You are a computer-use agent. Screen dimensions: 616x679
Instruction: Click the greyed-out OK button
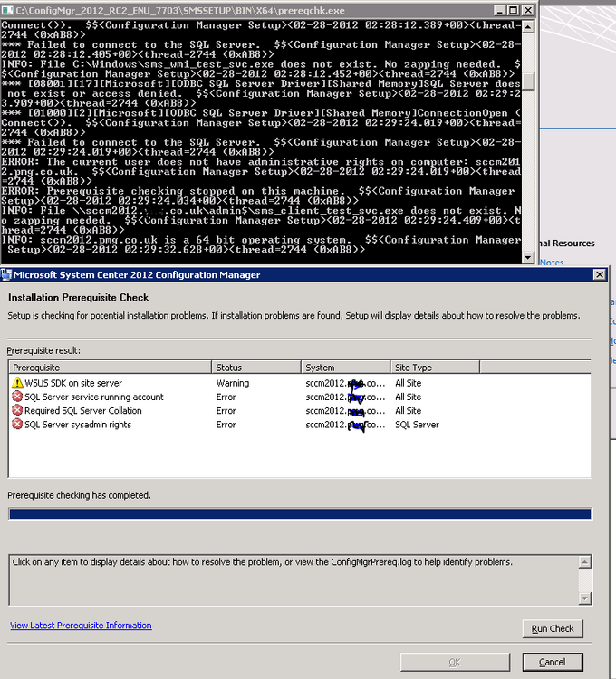[x=455, y=662]
